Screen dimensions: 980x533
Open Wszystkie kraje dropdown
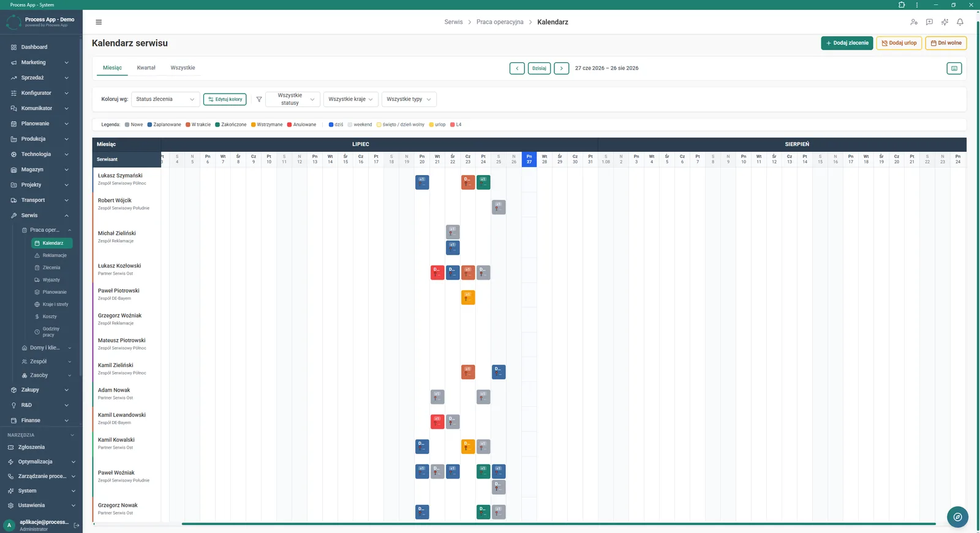pos(350,99)
